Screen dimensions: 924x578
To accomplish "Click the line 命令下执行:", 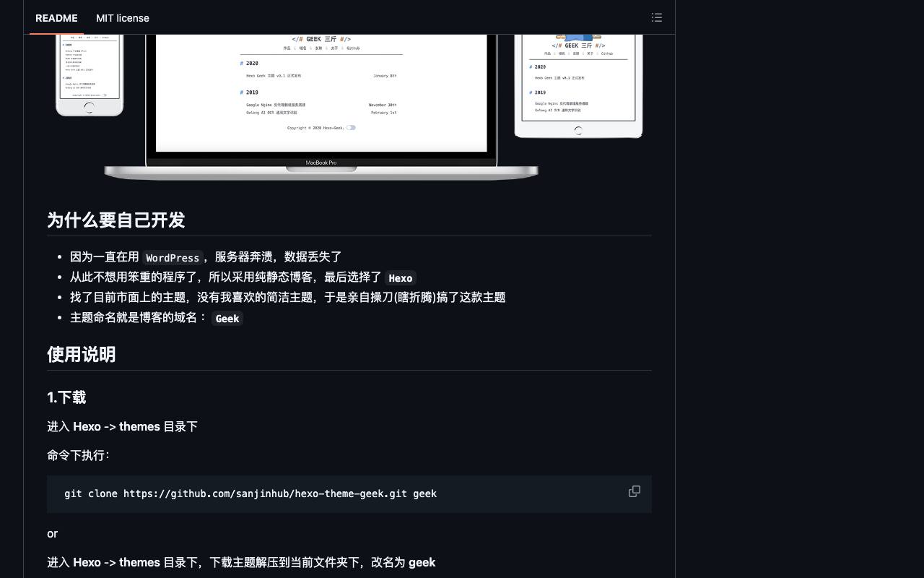I will pyautogui.click(x=79, y=455).
